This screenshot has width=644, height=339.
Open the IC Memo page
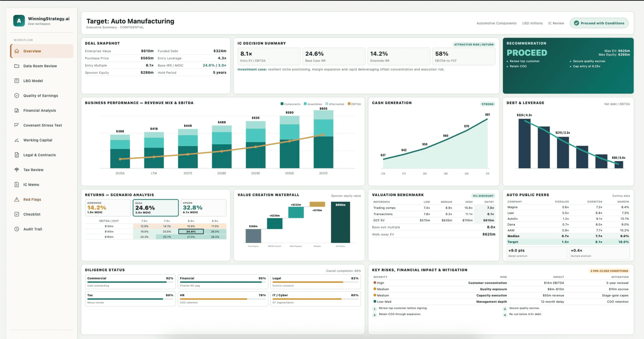42,184
